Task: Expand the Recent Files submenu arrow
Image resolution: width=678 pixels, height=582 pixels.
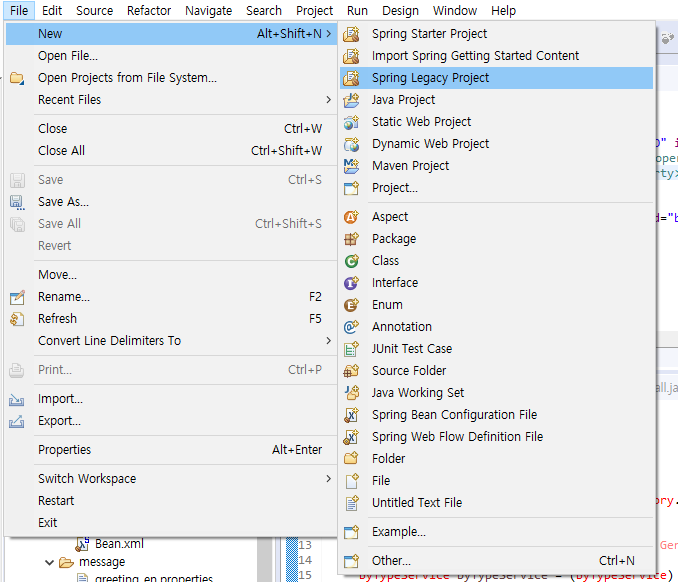Action: 329,100
